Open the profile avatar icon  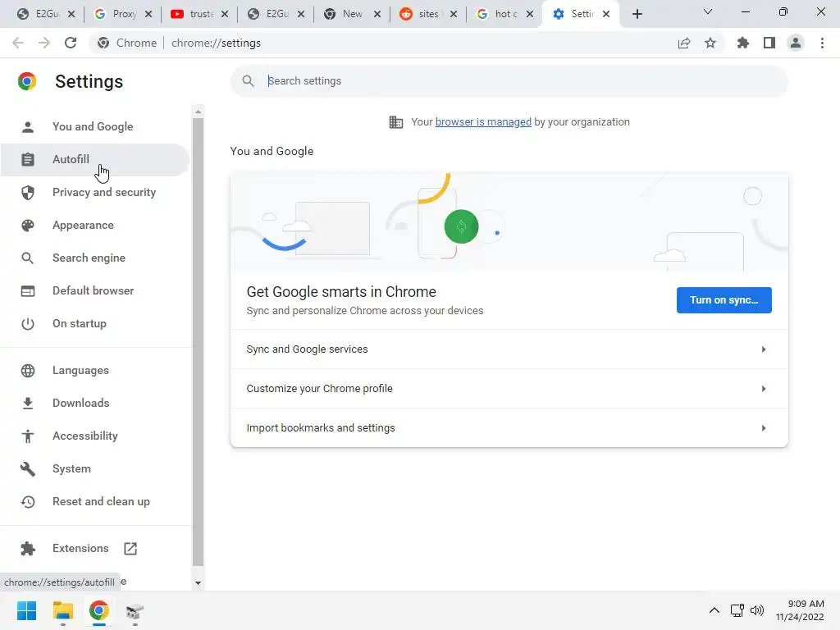coord(796,43)
